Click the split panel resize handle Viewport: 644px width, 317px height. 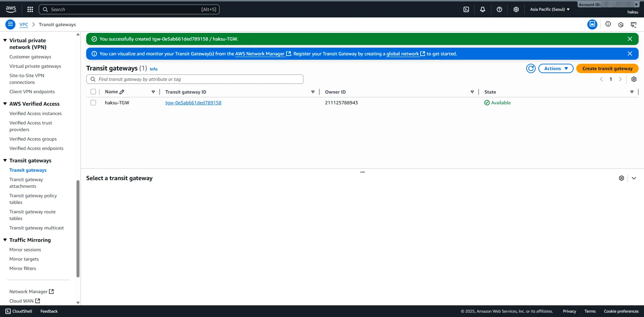point(363,172)
